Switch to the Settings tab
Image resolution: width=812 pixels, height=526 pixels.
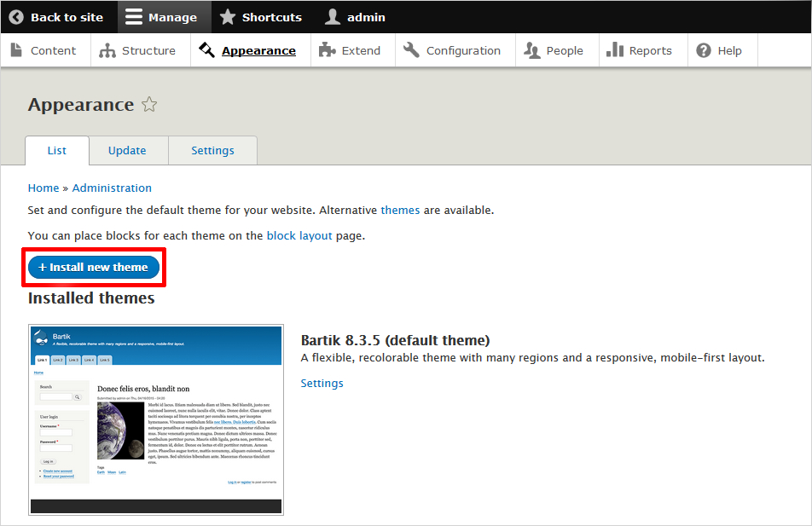pyautogui.click(x=212, y=150)
